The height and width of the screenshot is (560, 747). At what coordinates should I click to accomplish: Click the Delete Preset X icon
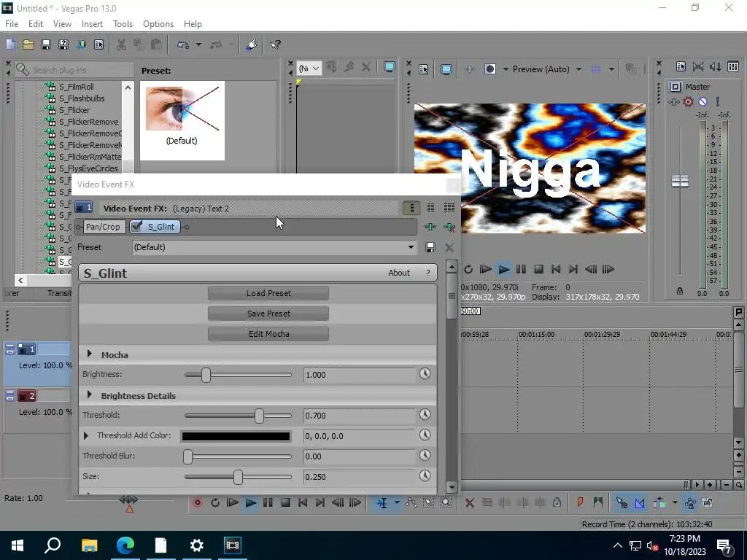point(449,247)
